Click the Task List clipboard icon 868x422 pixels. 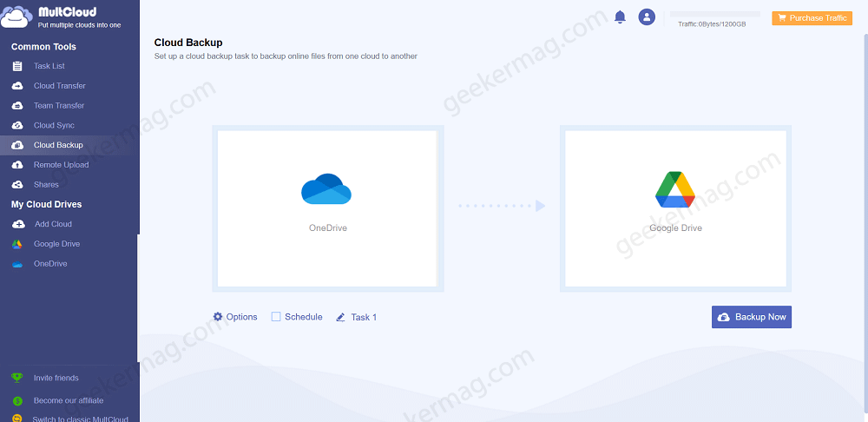click(x=17, y=66)
